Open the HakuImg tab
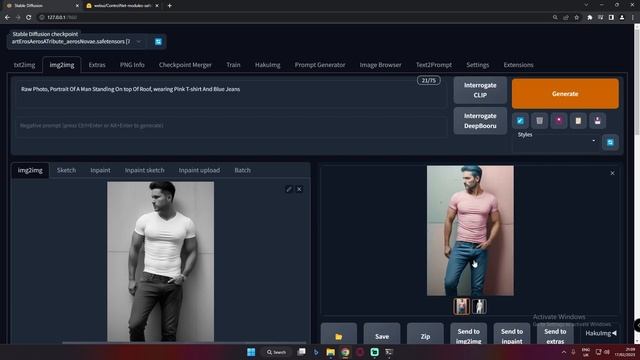 click(267, 65)
